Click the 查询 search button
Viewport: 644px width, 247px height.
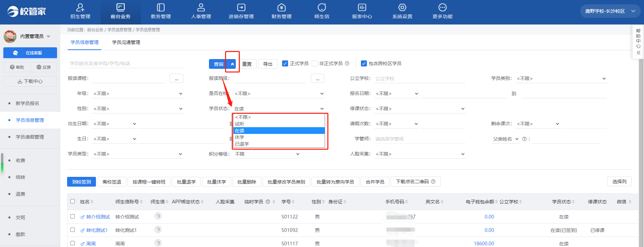click(x=219, y=64)
